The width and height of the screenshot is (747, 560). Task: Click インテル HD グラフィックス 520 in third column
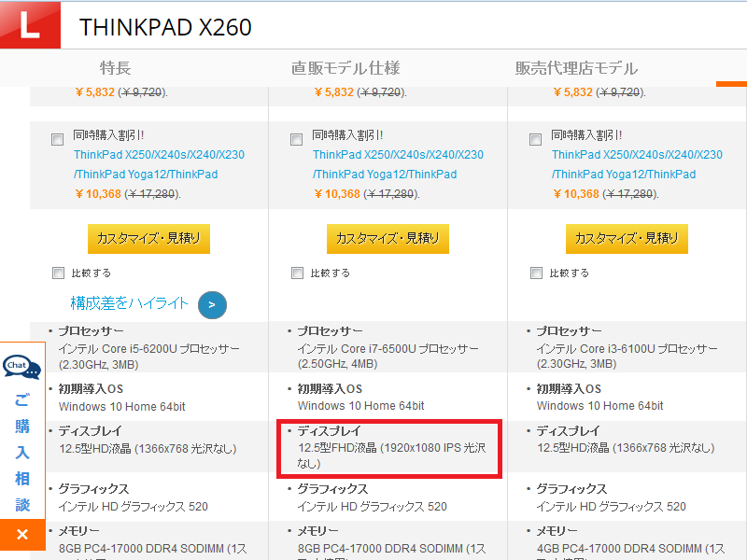coord(612,506)
